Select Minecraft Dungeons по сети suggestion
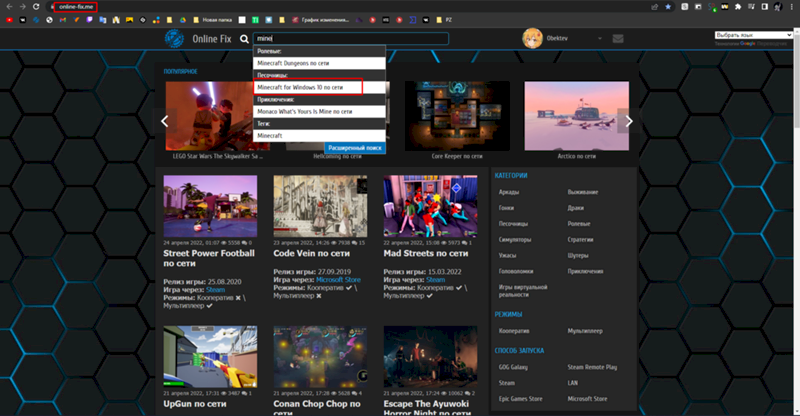The width and height of the screenshot is (800, 416). 319,63
